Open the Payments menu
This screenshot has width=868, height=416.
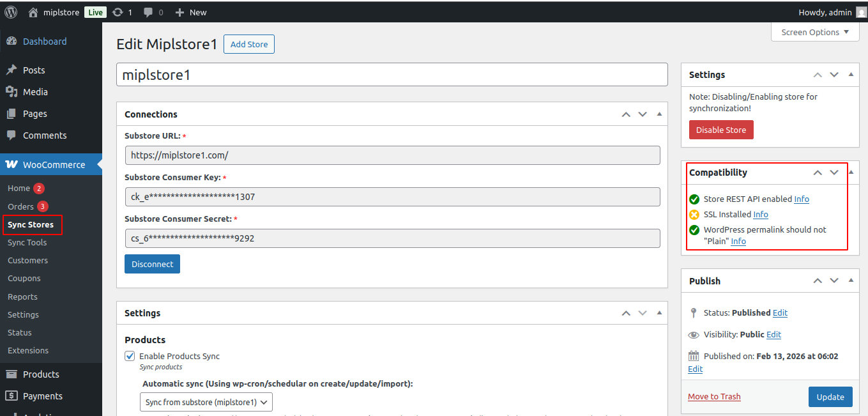coord(42,396)
